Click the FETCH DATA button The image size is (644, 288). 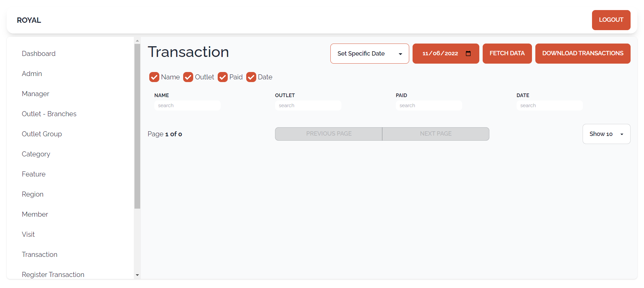(x=507, y=54)
